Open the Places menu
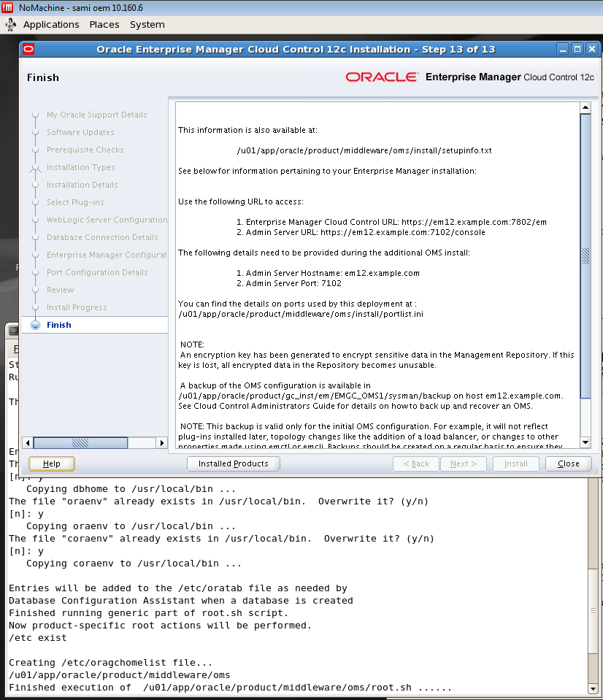 coord(104,25)
